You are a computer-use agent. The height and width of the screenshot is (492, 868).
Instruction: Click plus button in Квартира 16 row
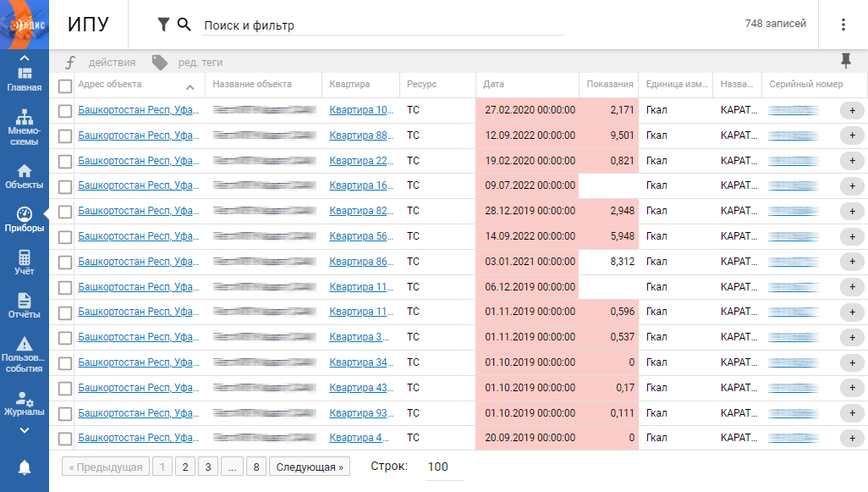853,186
